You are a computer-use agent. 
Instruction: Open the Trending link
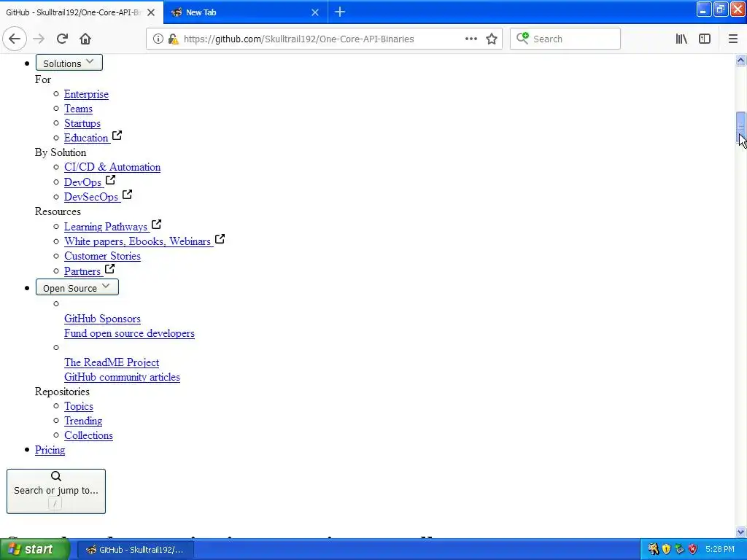click(83, 421)
